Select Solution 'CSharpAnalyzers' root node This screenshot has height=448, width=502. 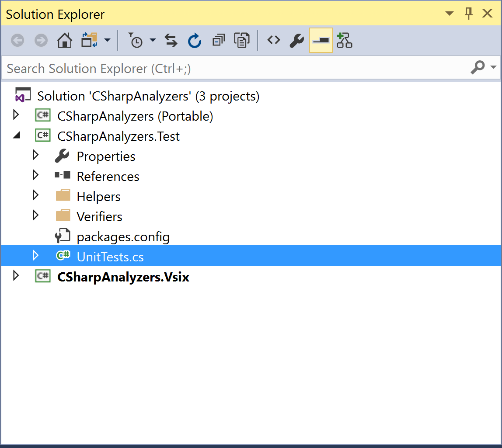click(148, 96)
